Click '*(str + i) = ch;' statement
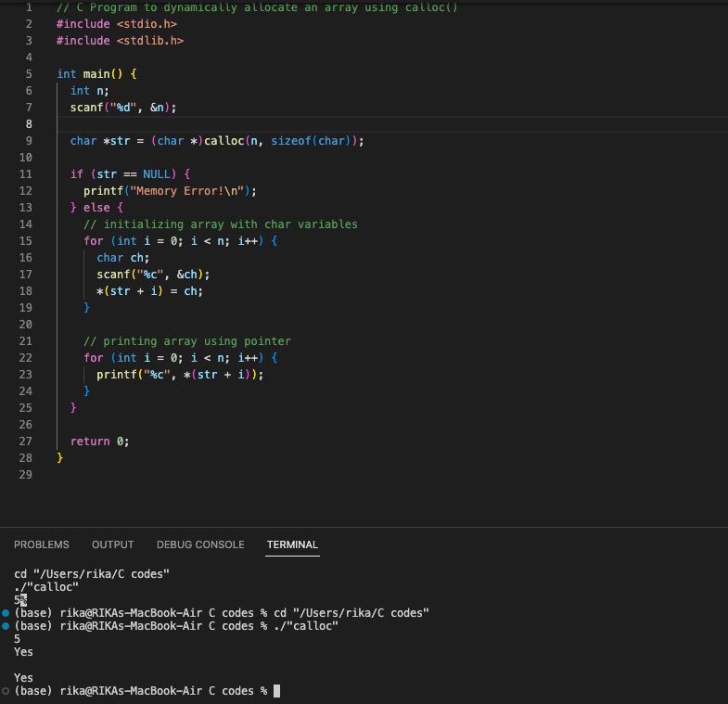Image resolution: width=728 pixels, height=704 pixels. (149, 291)
